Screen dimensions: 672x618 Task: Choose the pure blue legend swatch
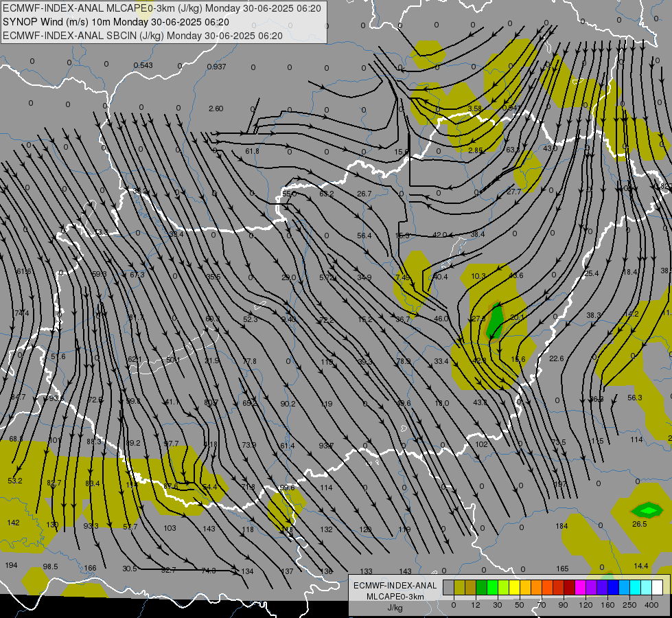[614, 587]
